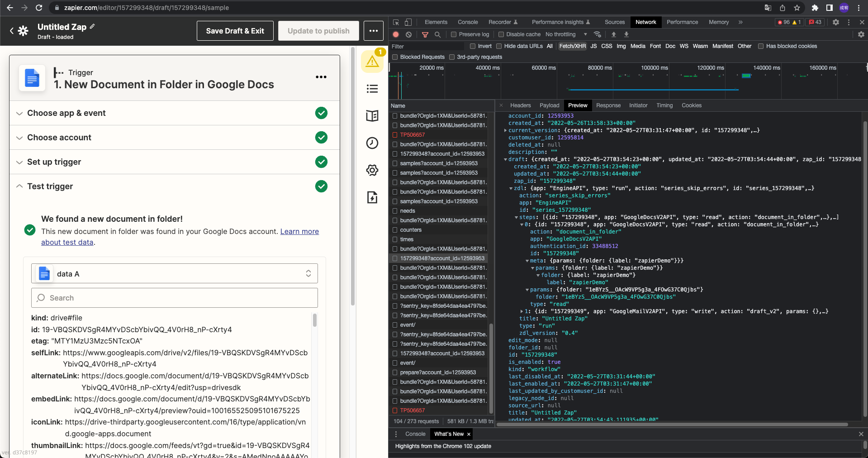Open the Zap history clock icon
868x458 pixels.
[x=372, y=143]
